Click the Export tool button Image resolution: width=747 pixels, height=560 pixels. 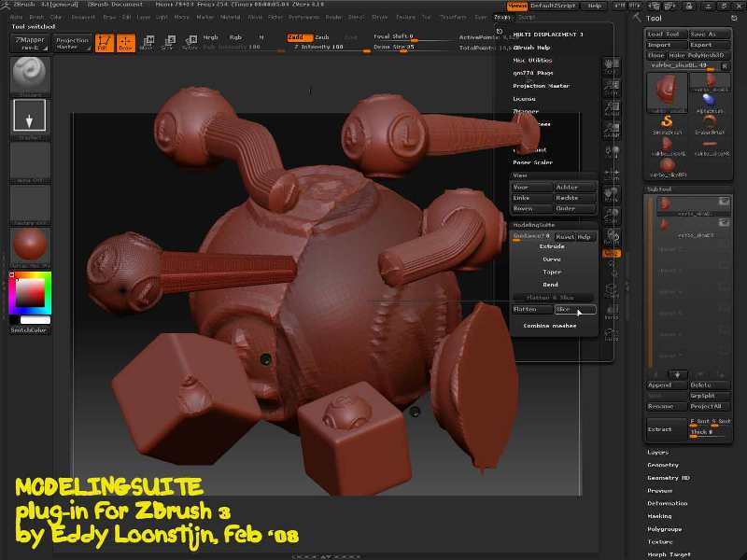coord(709,45)
